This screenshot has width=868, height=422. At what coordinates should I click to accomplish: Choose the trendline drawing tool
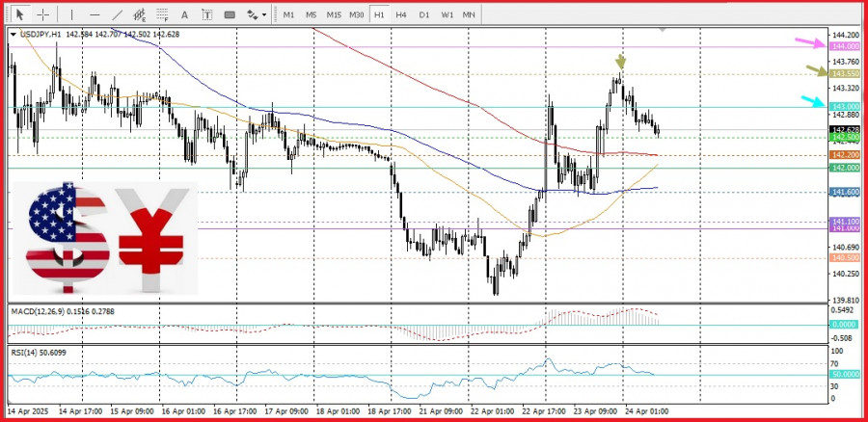coord(118,14)
